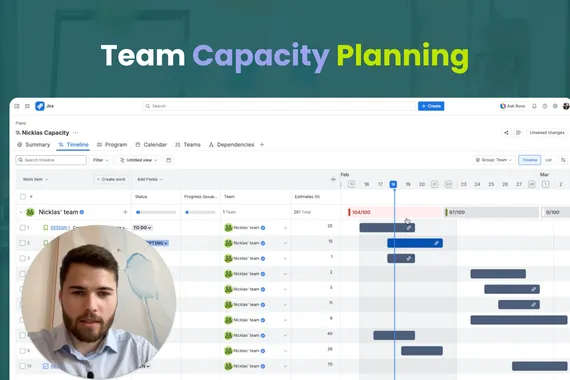Click link icon on 1-hour row bar
The width and height of the screenshot is (570, 380).
[409, 259]
